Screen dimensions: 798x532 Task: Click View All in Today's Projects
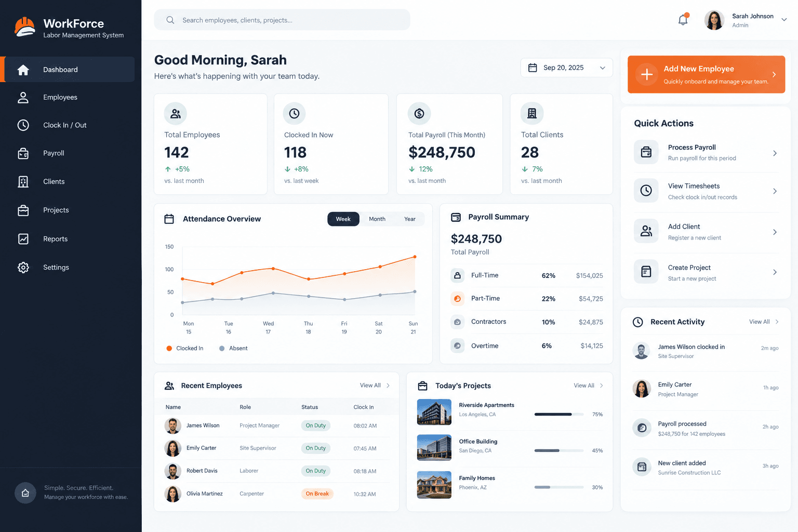click(589, 385)
